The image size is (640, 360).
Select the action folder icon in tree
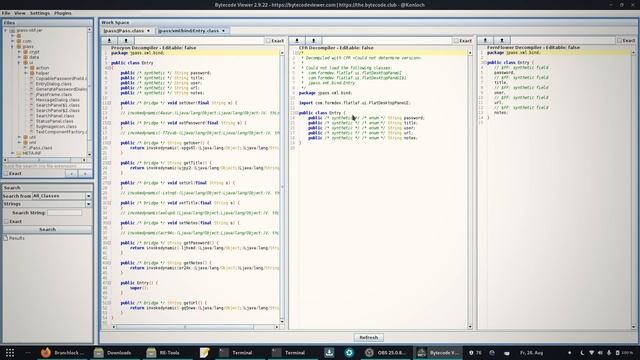point(32,68)
